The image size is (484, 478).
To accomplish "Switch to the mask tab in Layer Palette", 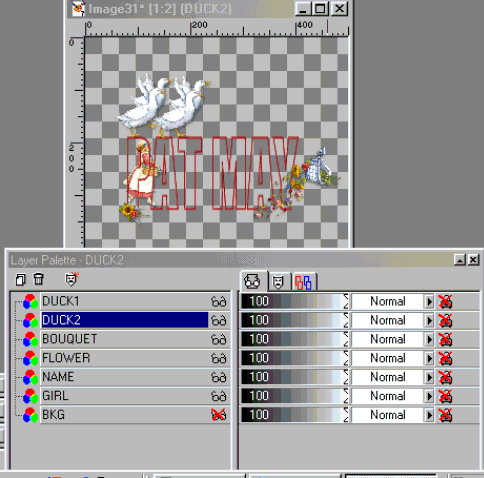I will (x=279, y=282).
